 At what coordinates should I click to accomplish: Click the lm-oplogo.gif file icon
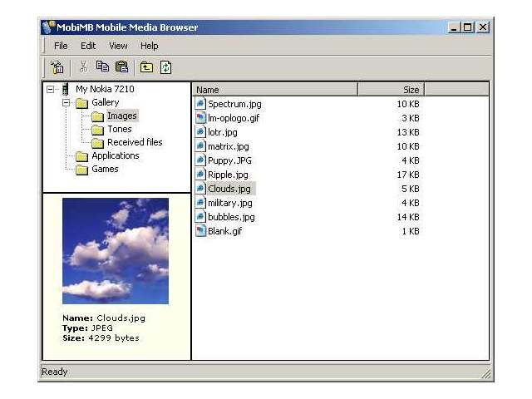200,118
